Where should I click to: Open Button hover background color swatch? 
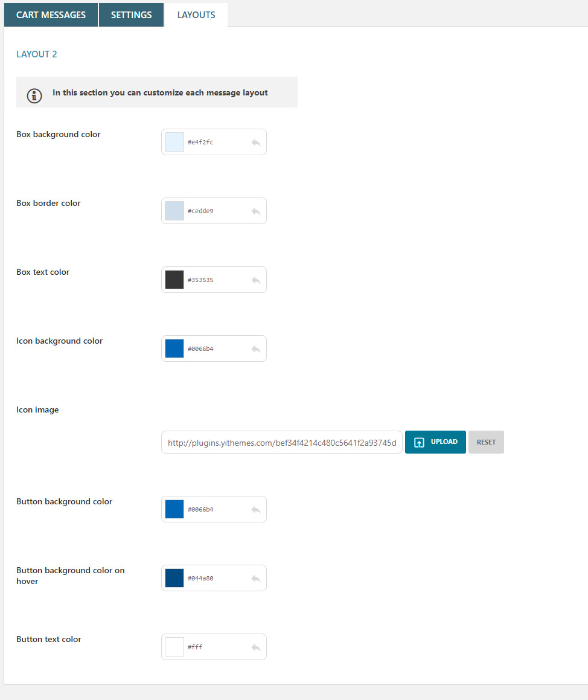(x=174, y=578)
